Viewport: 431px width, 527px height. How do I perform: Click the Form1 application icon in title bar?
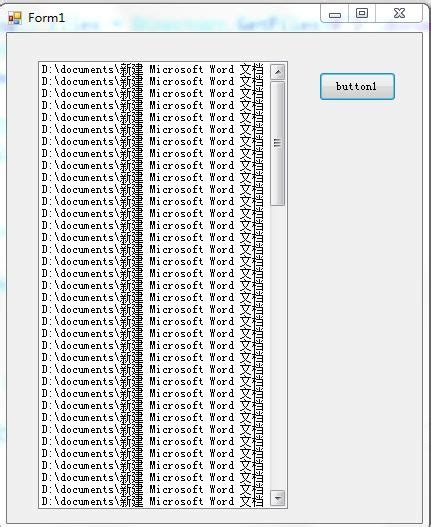click(x=15, y=18)
